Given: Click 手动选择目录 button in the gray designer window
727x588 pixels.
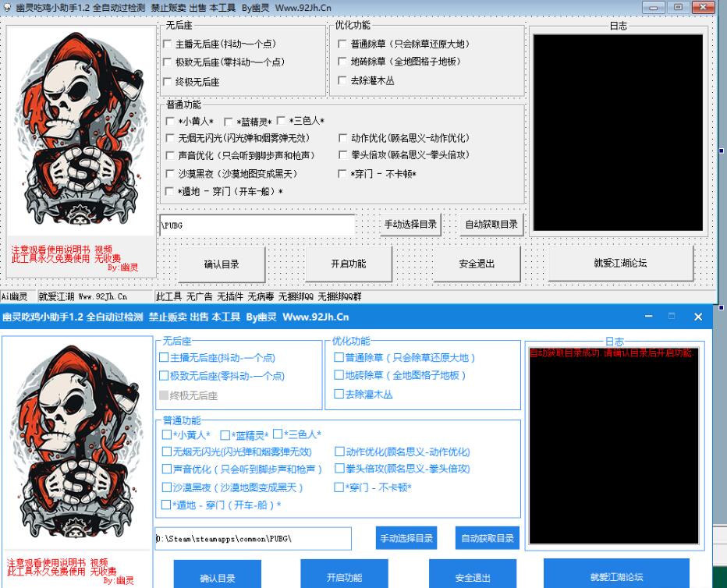Looking at the screenshot, I should tap(410, 225).
